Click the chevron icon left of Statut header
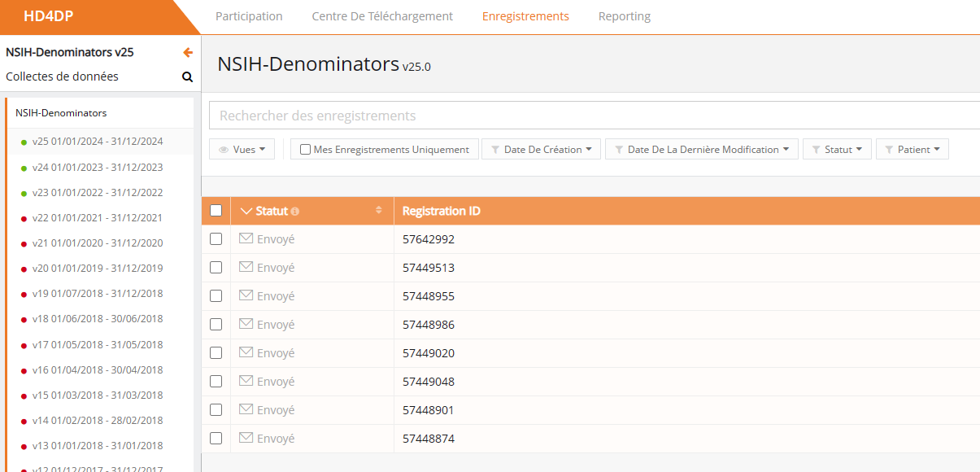980x472 pixels. 247,212
